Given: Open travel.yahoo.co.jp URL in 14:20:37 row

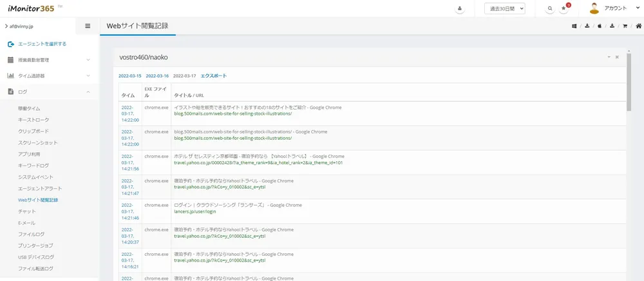Looking at the screenshot, I should pos(220,236).
